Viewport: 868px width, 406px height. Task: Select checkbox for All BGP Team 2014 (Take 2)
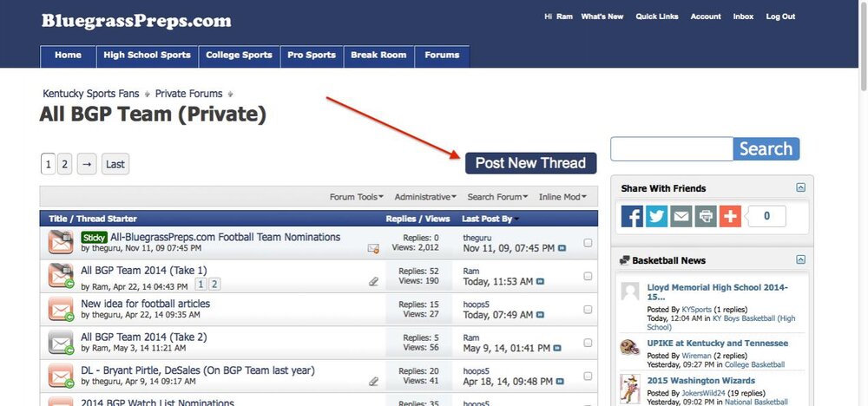pyautogui.click(x=588, y=343)
